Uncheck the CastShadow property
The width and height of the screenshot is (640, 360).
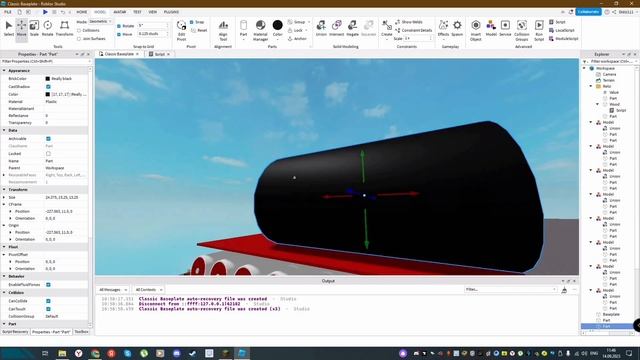click(x=48, y=87)
